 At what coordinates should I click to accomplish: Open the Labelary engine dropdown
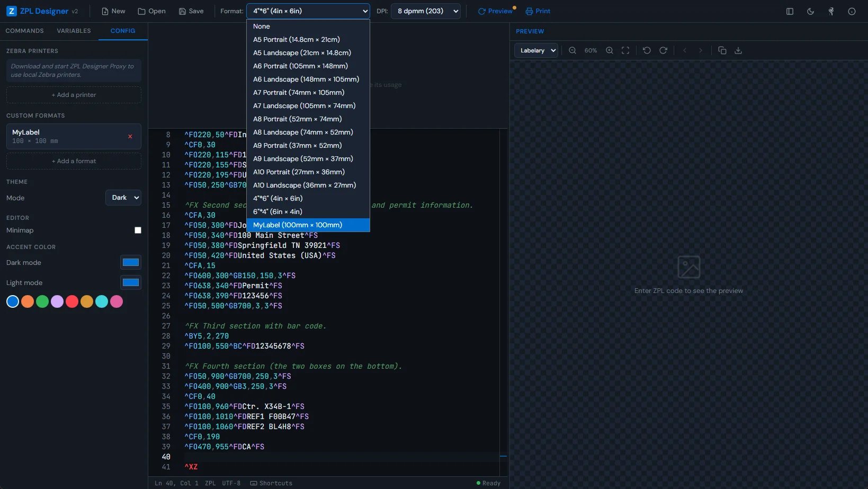pos(535,50)
